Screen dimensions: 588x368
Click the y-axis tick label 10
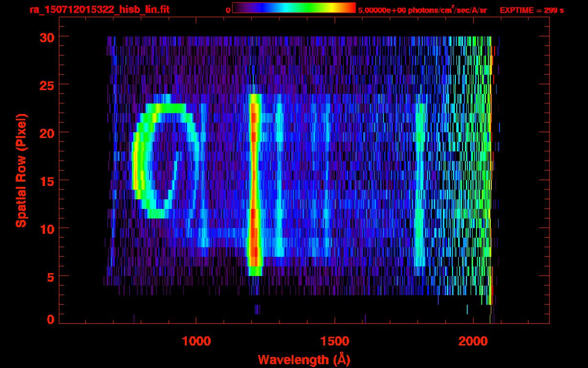(x=46, y=229)
